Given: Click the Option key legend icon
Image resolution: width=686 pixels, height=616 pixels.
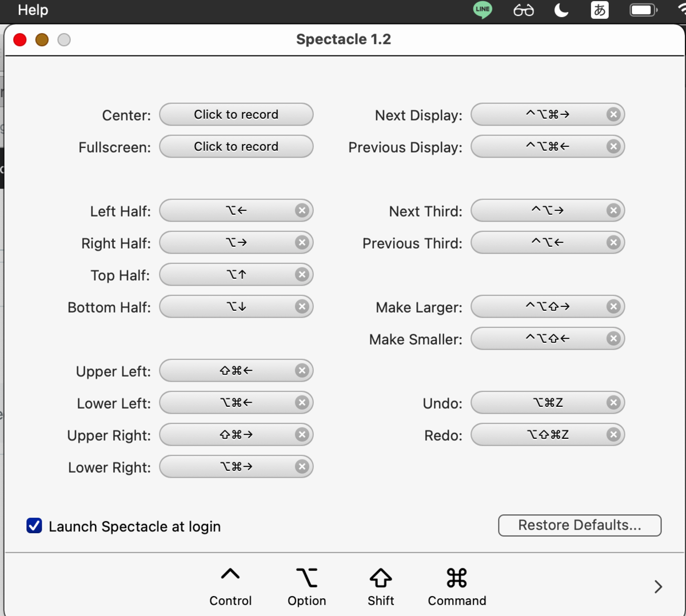Looking at the screenshot, I should coord(307,578).
